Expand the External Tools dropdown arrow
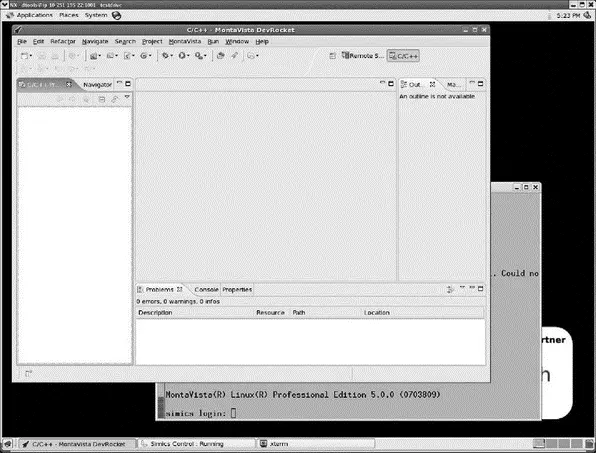Viewport: 596px width, 453px height. click(x=205, y=56)
